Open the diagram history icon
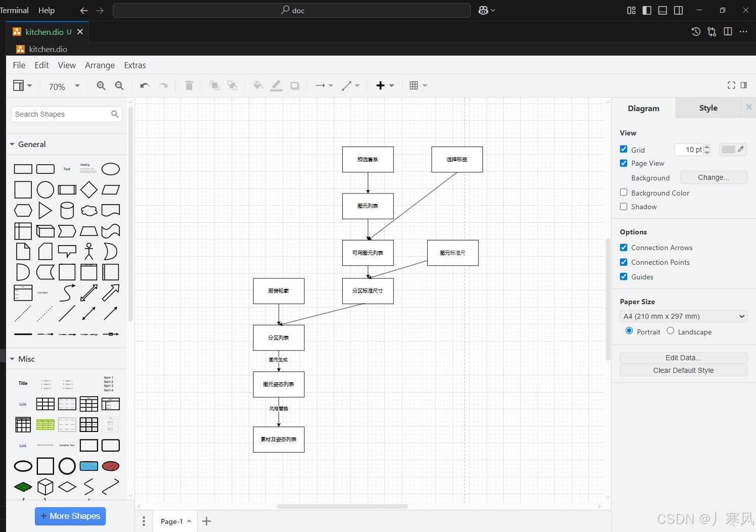The width and height of the screenshot is (756, 532). [696, 31]
